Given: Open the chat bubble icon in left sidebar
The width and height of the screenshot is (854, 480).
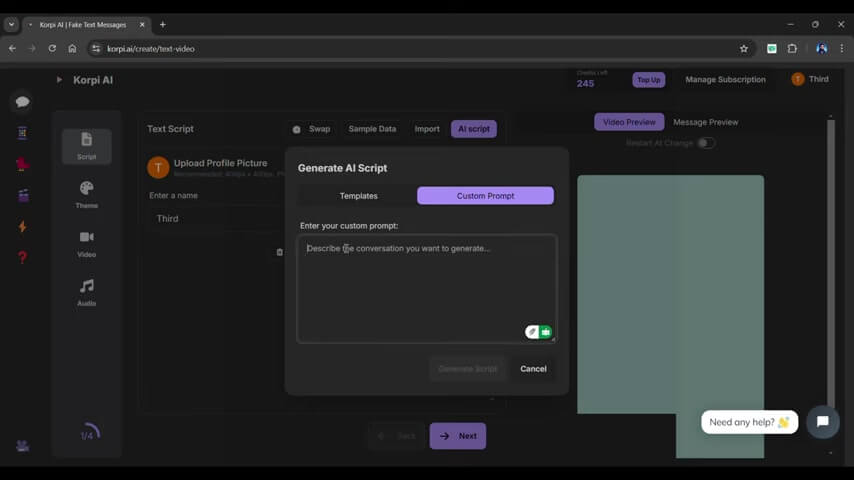Looking at the screenshot, I should click(x=22, y=102).
